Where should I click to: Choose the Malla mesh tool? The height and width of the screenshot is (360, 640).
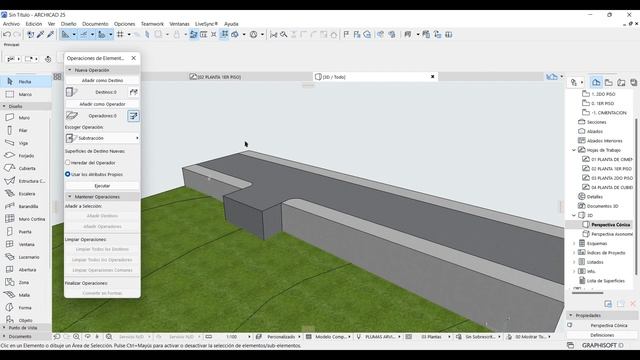tap(25, 295)
